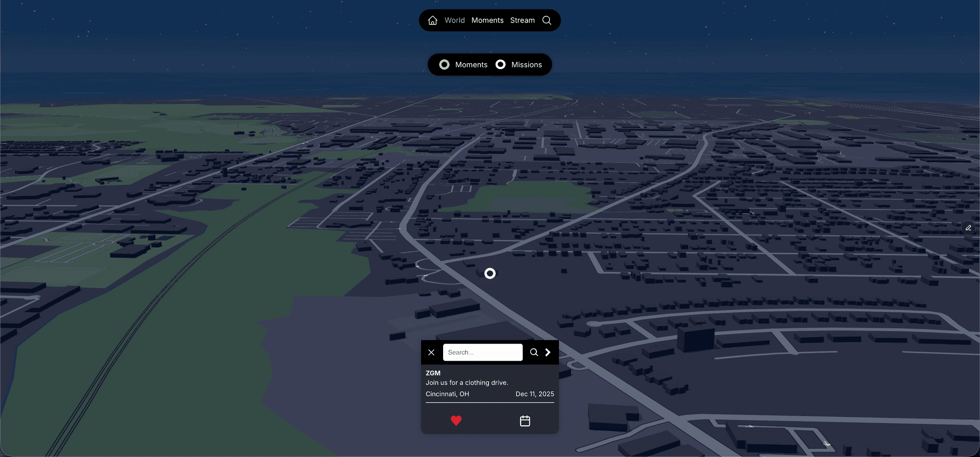
Task: Focus the Search... field in mission card
Action: tap(483, 353)
